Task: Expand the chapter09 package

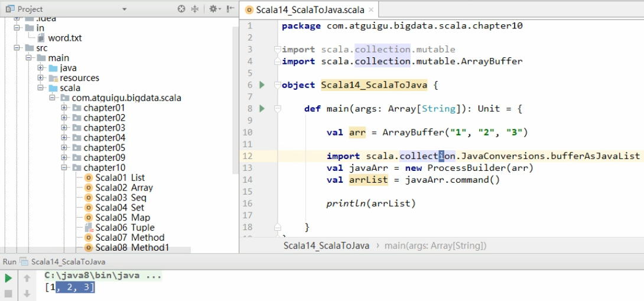Action: [x=64, y=157]
